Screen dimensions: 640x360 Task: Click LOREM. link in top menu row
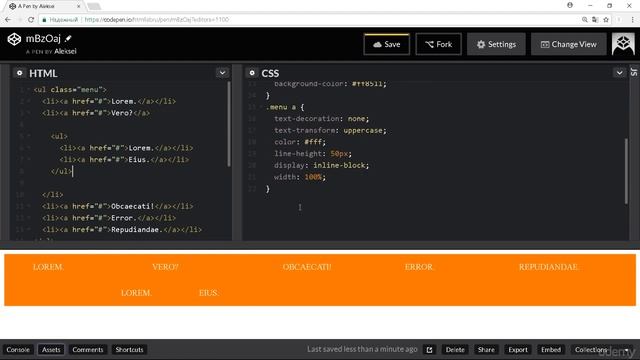click(48, 267)
